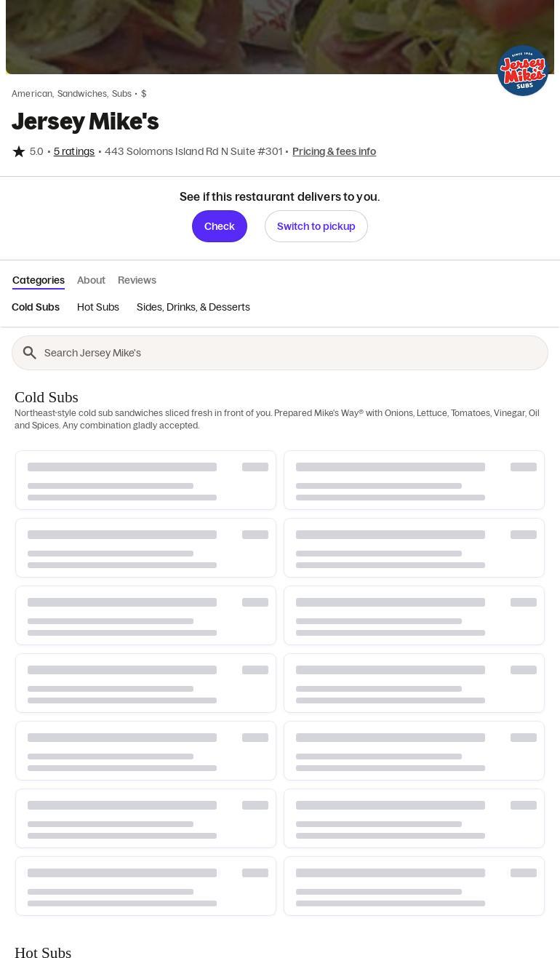Image resolution: width=560 pixels, height=958 pixels.
Task: Focus the Search Jersey Mike's field
Action: (280, 353)
